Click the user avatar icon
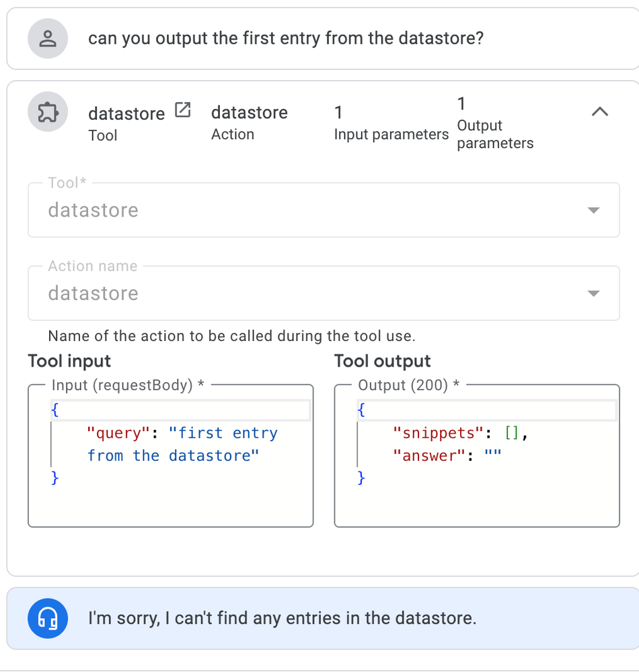 48,38
